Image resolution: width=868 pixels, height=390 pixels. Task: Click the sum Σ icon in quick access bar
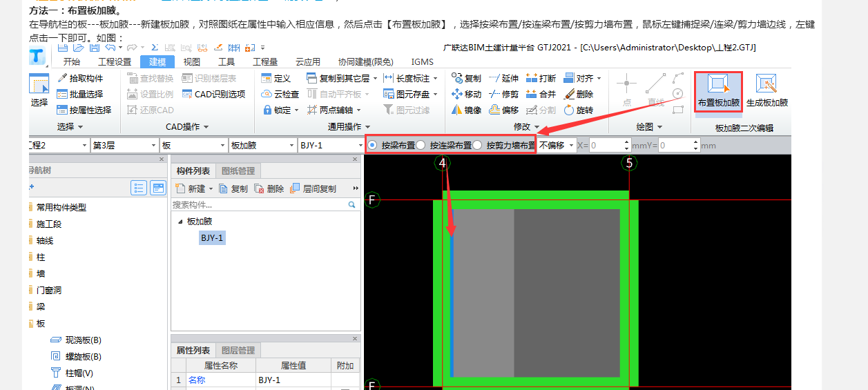pos(153,48)
